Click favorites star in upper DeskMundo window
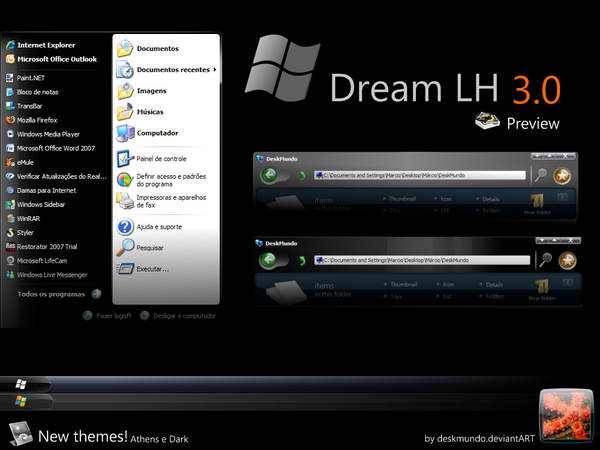The width and height of the screenshot is (600, 450). pyautogui.click(x=562, y=176)
